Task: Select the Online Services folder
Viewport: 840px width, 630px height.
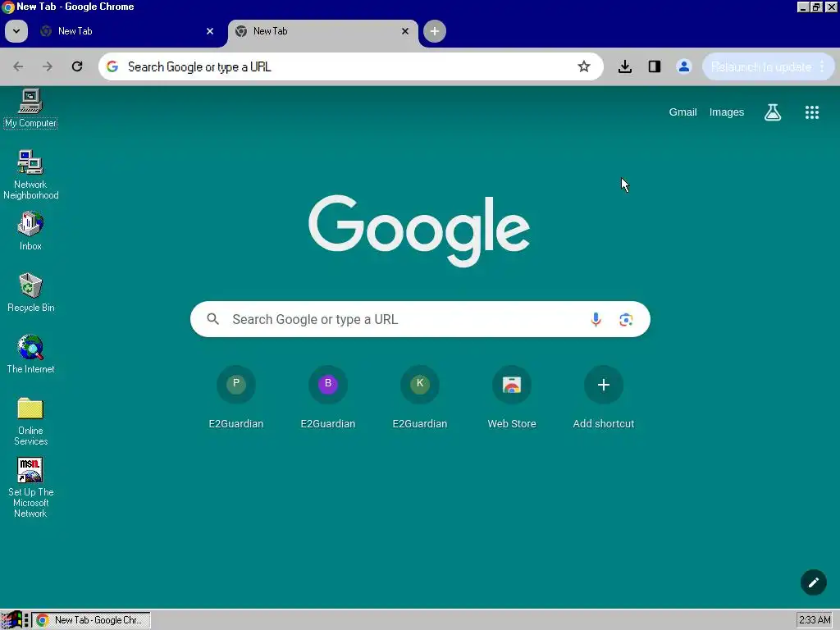Action: 30,422
